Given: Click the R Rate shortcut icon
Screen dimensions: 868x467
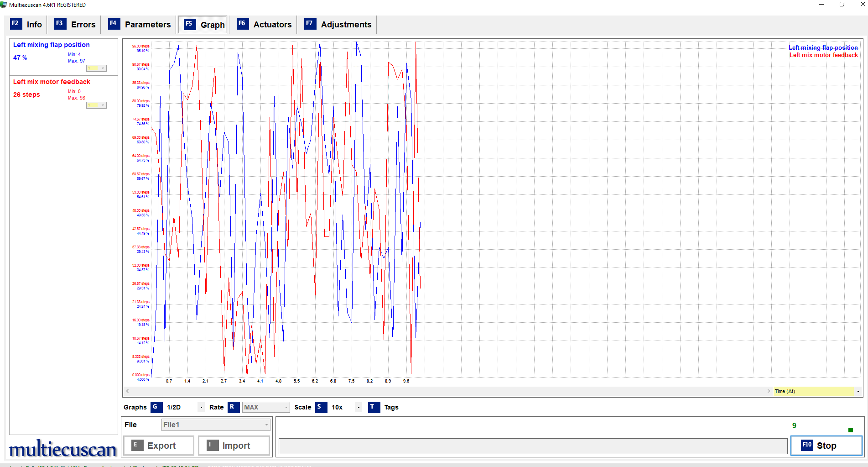Looking at the screenshot, I should [233, 407].
